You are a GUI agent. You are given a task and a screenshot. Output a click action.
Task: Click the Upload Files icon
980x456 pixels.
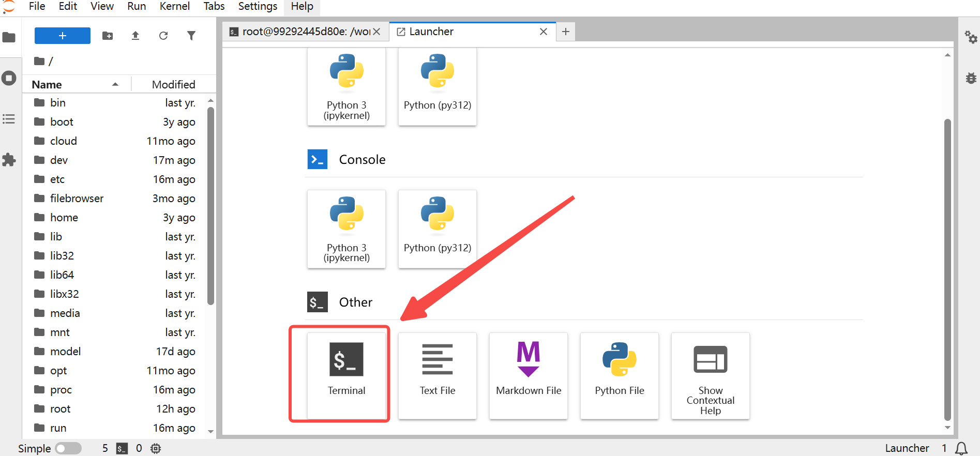pyautogui.click(x=135, y=36)
